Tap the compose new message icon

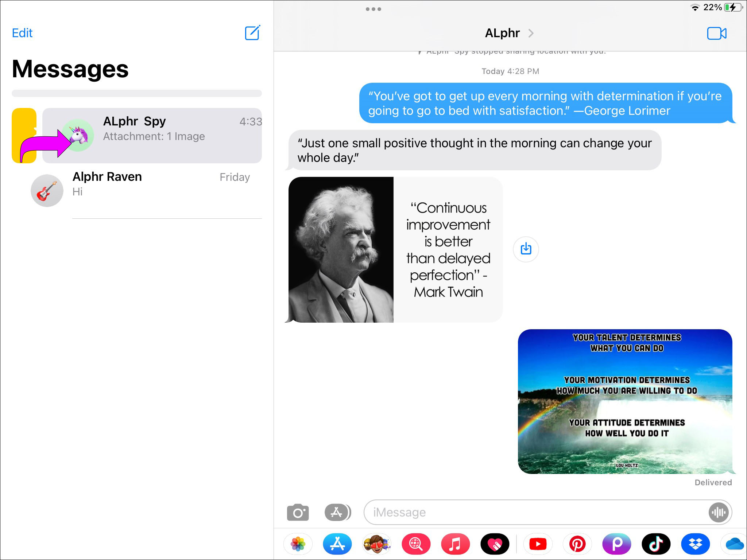click(x=252, y=33)
